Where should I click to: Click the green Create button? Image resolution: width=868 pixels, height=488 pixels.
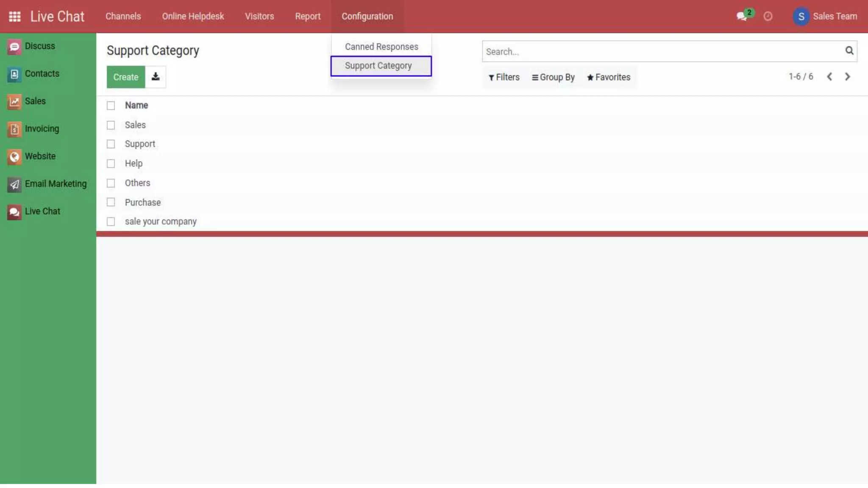point(125,77)
